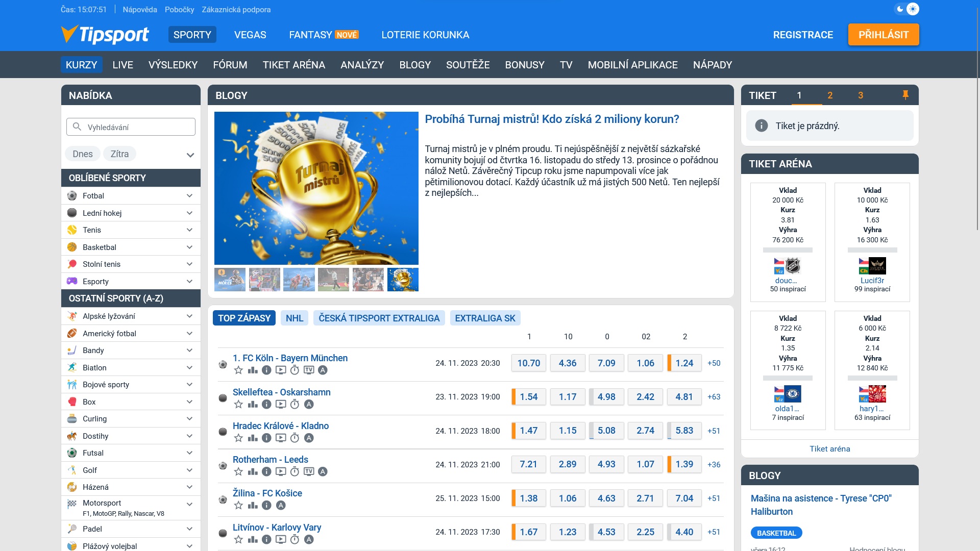Screen dimensions: 980x551
Task: Click stopwatch icon for 1. FC Köln match
Action: pos(295,370)
